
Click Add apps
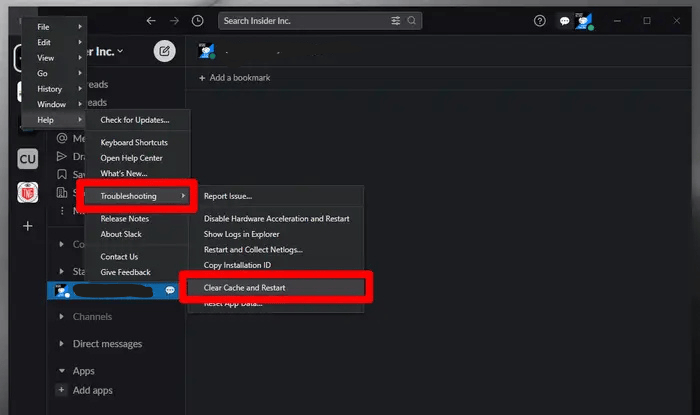(x=92, y=390)
